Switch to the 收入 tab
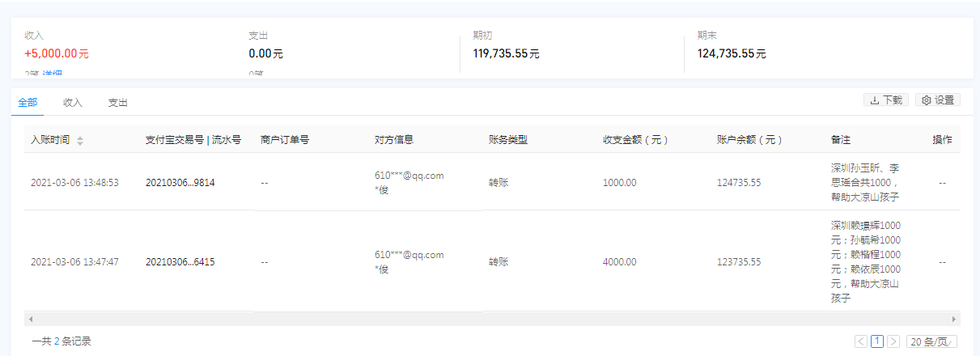 [73, 103]
